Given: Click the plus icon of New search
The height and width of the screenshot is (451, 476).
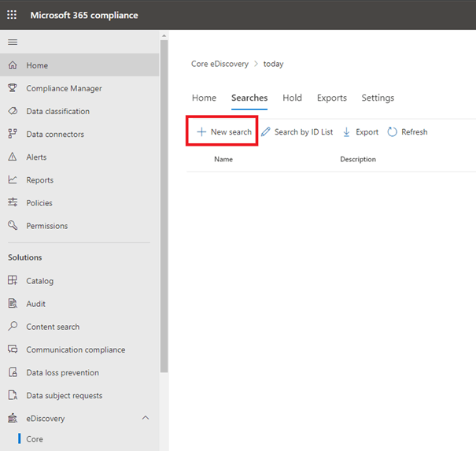Looking at the screenshot, I should (x=201, y=131).
